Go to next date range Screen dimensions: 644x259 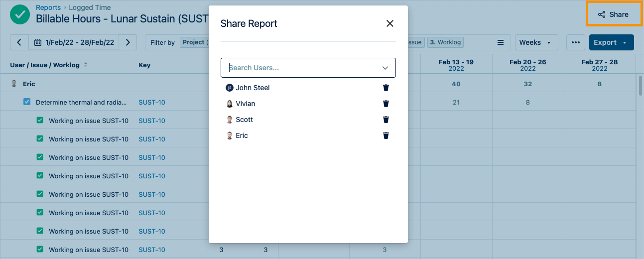click(x=128, y=42)
